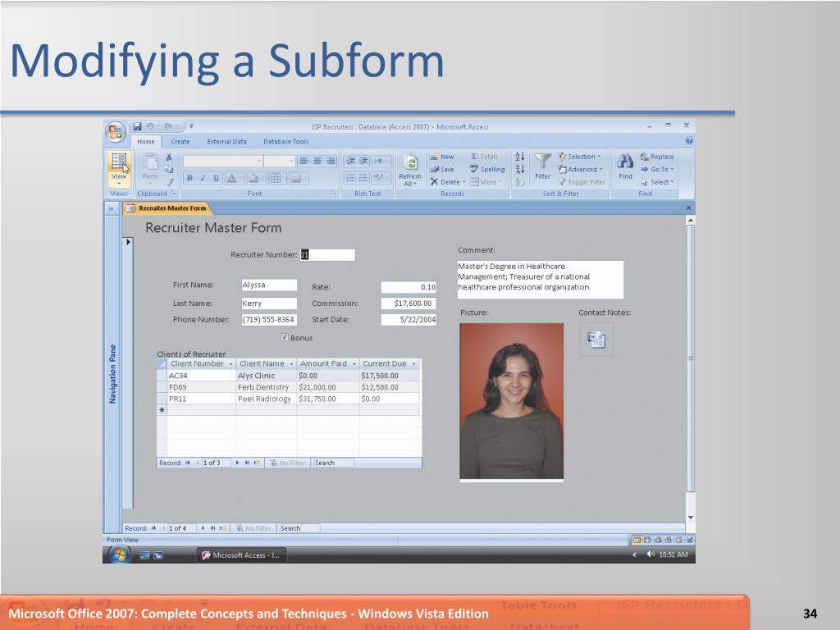Click main form Search box
This screenshot has height=630, width=840.
point(299,527)
